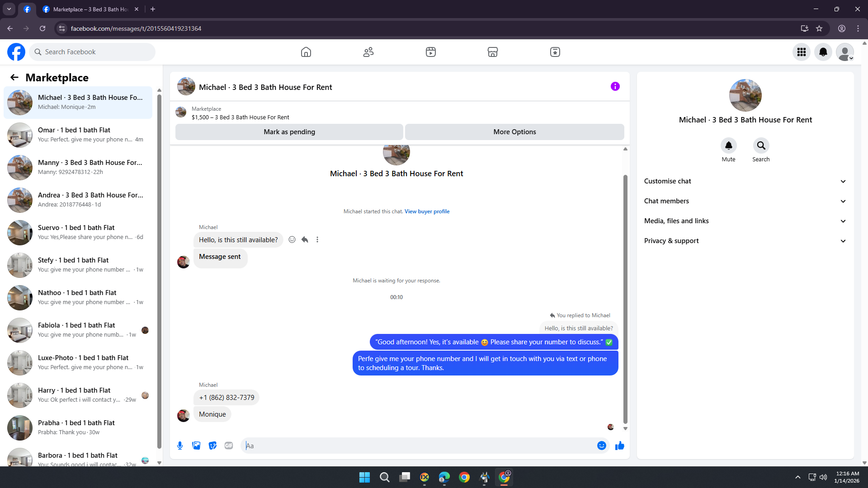The image size is (868, 488).
Task: Expand Media, files and links
Action: pyautogui.click(x=745, y=221)
